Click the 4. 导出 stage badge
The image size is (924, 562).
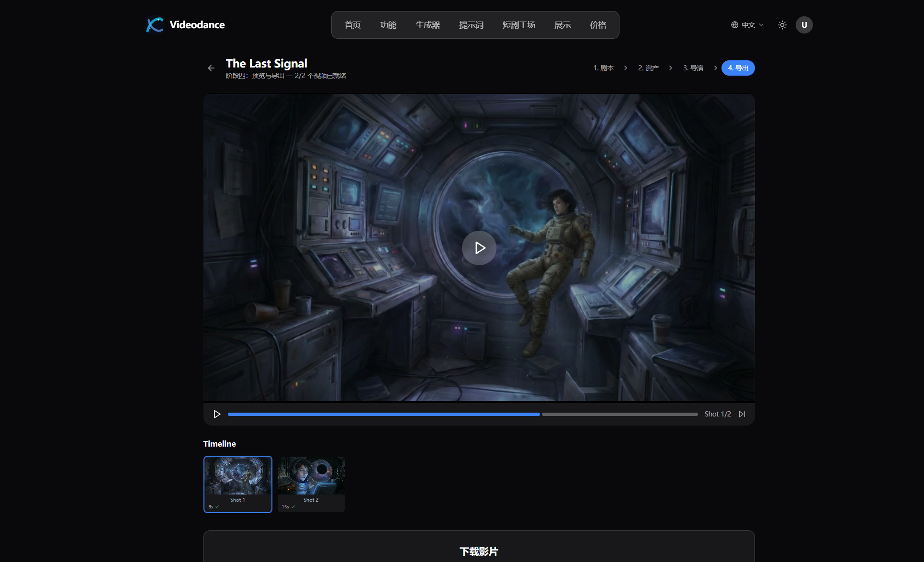click(x=738, y=67)
